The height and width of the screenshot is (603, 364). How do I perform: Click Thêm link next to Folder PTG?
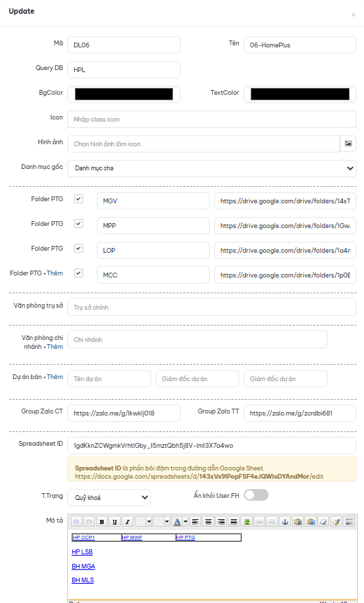click(x=54, y=273)
